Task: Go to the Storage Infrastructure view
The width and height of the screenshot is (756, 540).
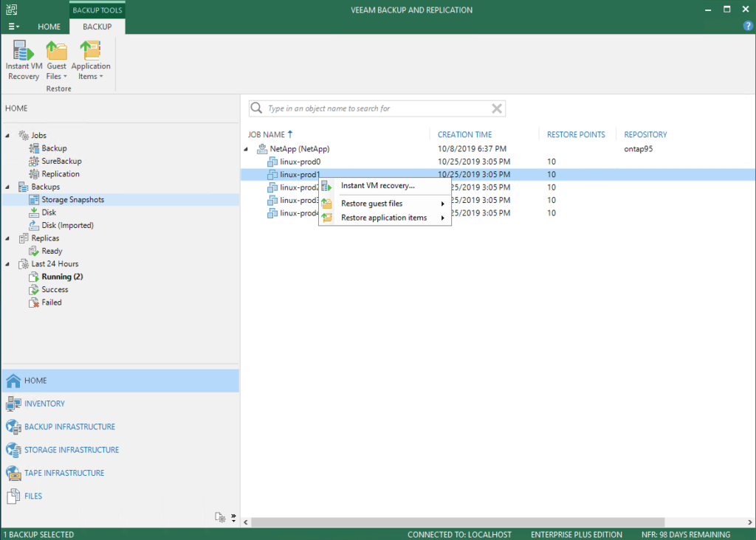Action: 71,450
